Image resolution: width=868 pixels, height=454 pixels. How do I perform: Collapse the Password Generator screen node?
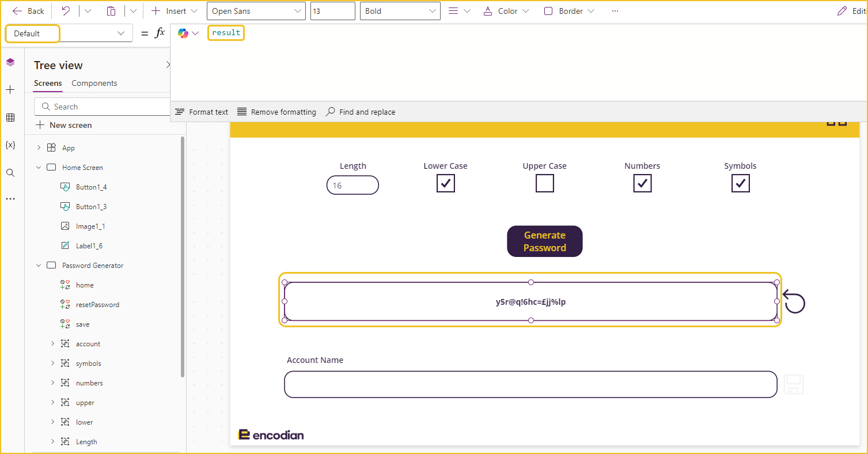point(39,266)
